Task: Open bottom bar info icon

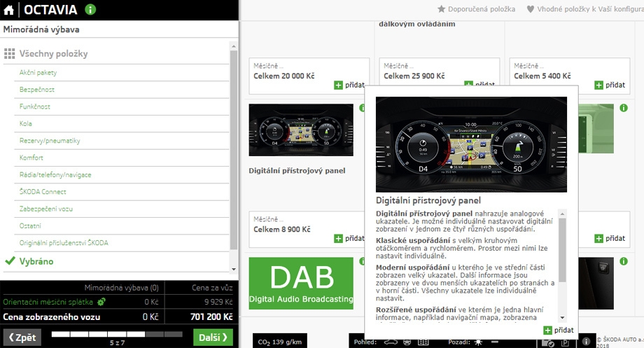Action: click(586, 341)
